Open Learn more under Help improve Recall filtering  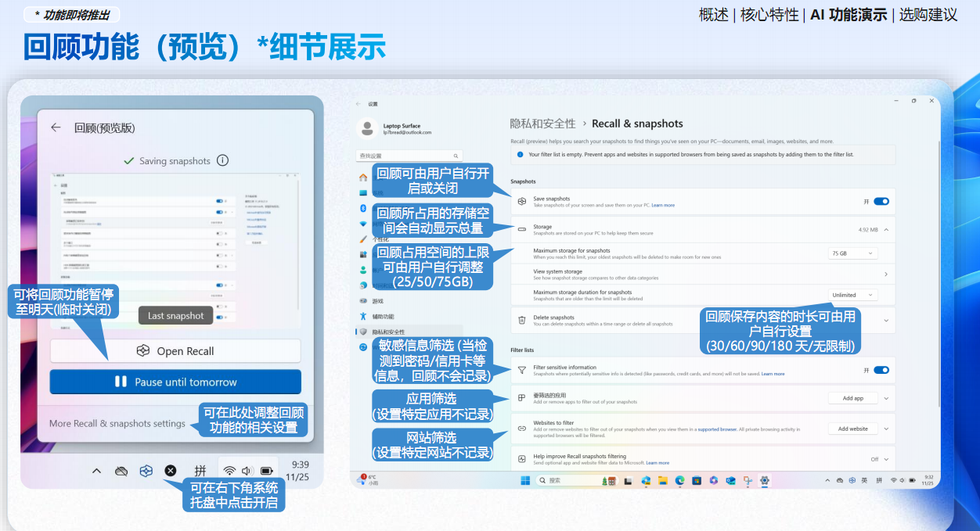pyautogui.click(x=658, y=463)
